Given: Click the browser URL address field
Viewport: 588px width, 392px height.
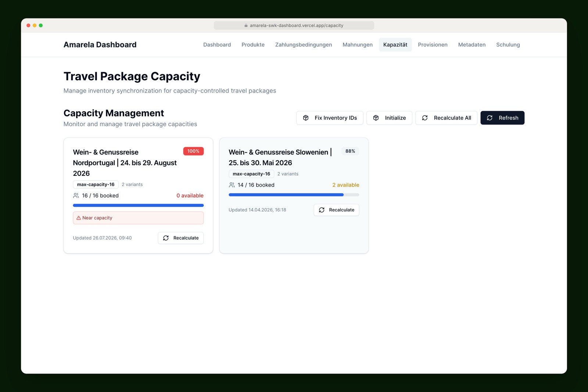Looking at the screenshot, I should coord(294,25).
